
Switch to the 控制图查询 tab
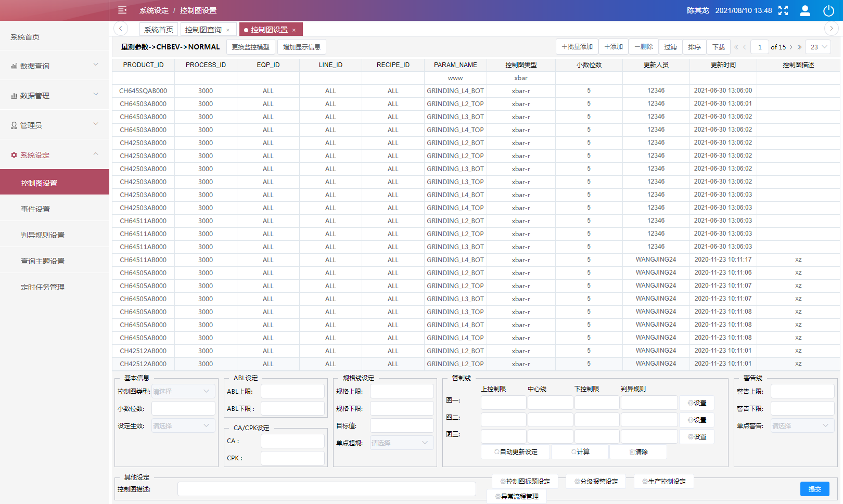coord(203,30)
